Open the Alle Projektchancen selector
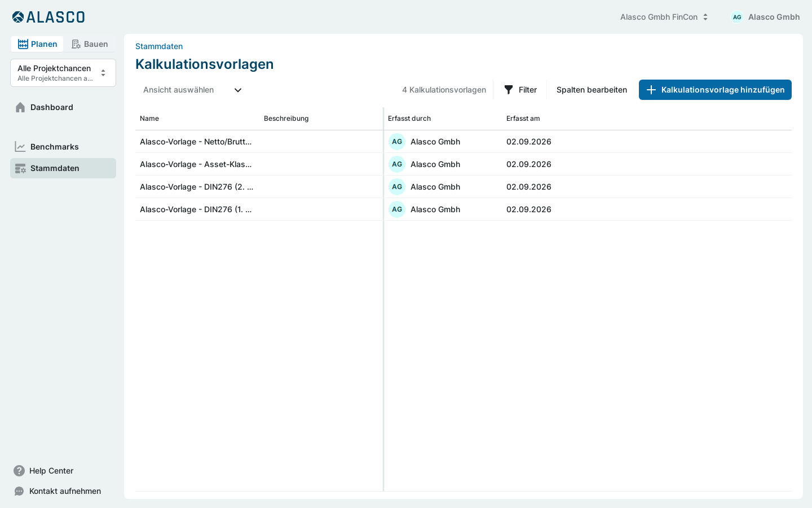This screenshot has width=812, height=508. 63,73
